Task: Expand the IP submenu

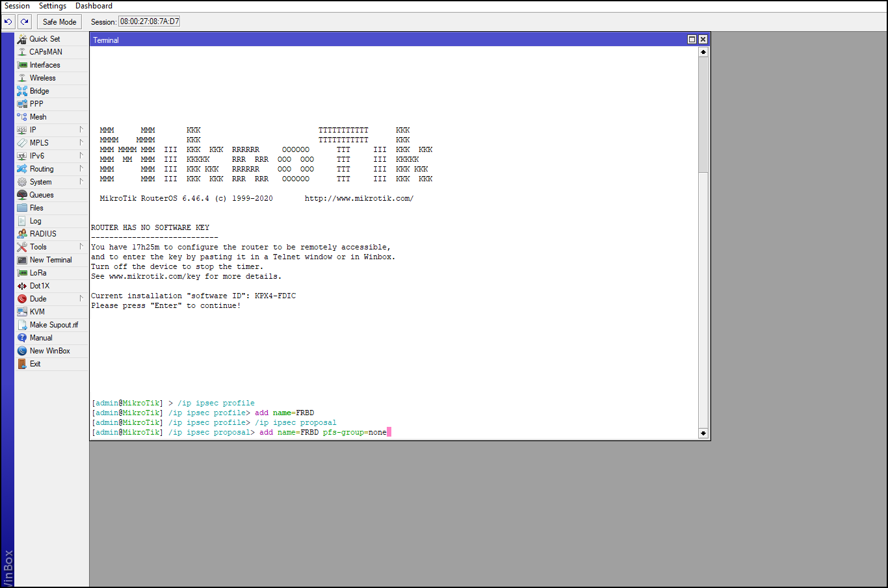Action: point(31,129)
